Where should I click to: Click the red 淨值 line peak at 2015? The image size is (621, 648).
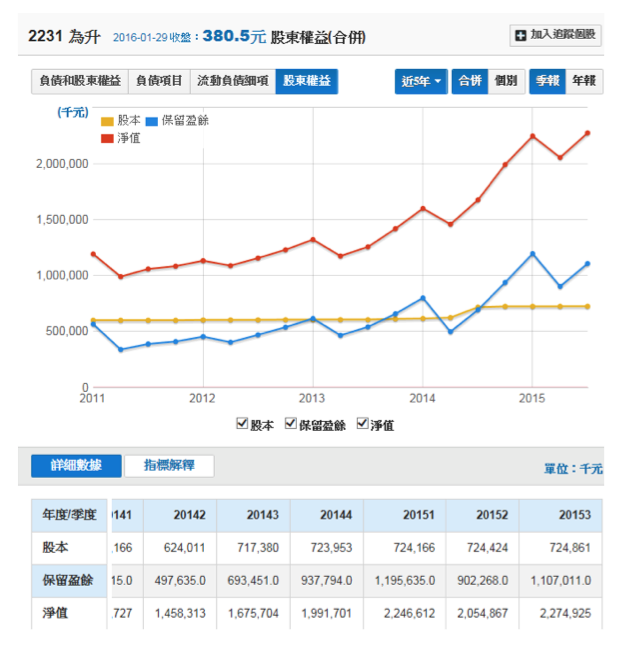pyautogui.click(x=532, y=135)
